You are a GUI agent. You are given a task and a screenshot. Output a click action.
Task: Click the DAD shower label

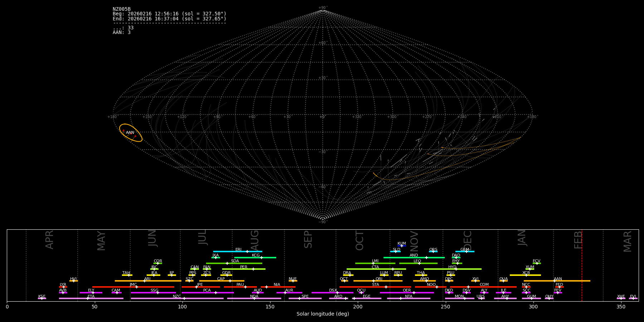(x=456, y=255)
